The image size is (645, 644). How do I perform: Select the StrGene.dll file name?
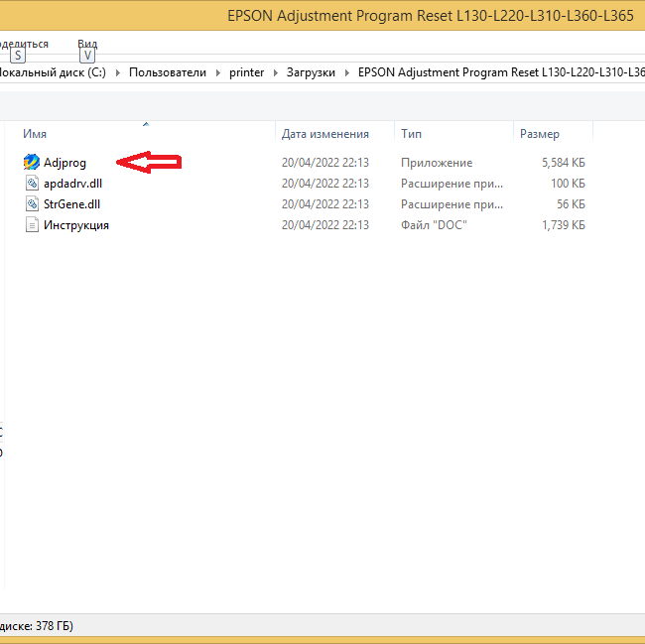click(72, 204)
